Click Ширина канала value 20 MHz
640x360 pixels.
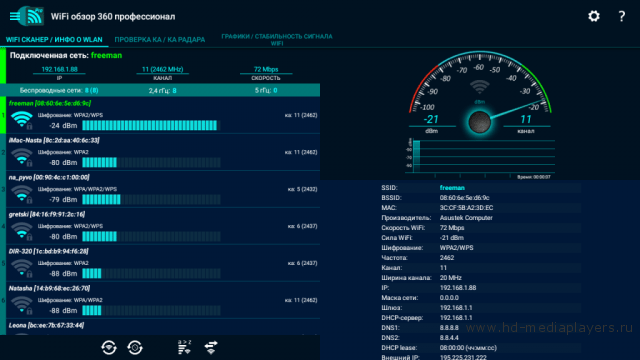click(x=450, y=278)
